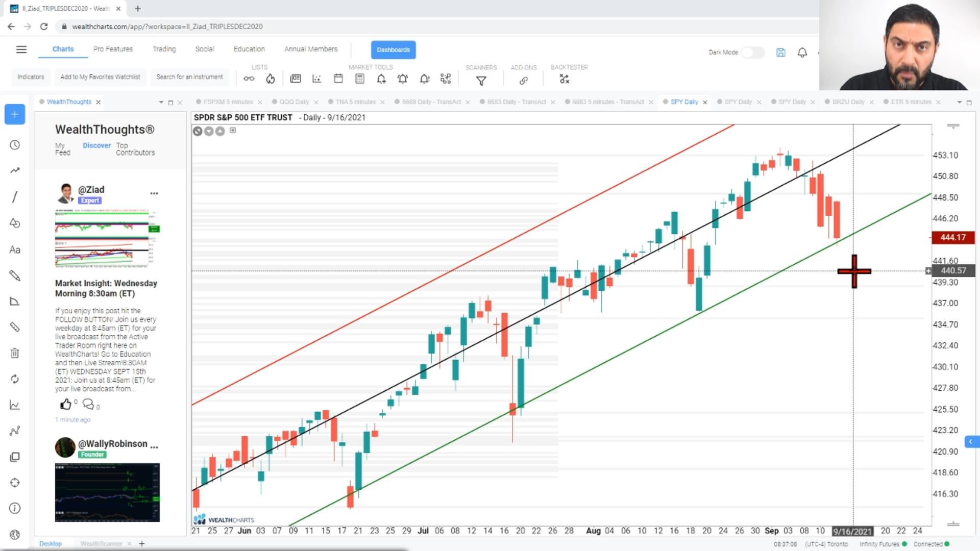This screenshot has width=980, height=551.
Task: Click the Search for an instrument field
Action: coord(189,77)
